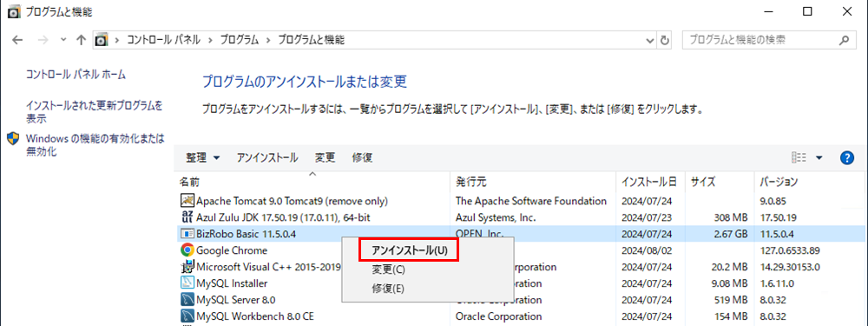Screen dimensions: 868x326
Task: Click the view layout icon in toolbar
Action: tap(799, 158)
